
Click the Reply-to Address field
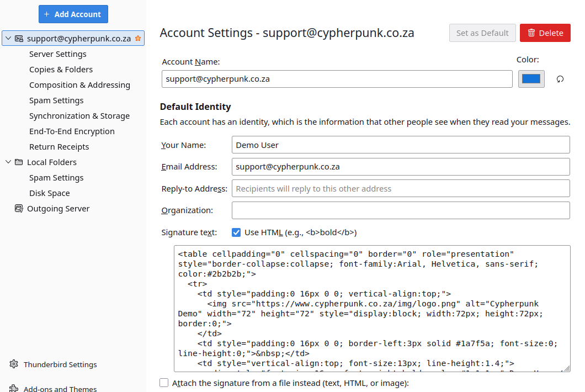pyautogui.click(x=401, y=188)
